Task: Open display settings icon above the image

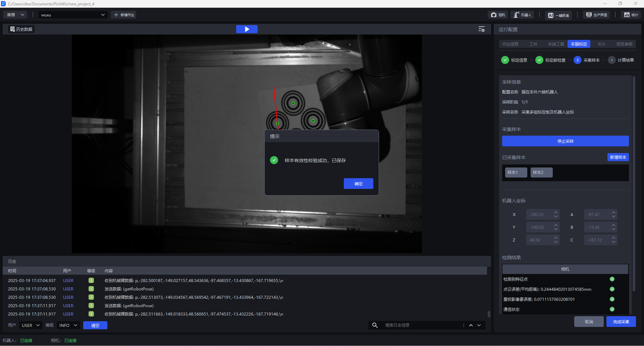Action: 481,29
